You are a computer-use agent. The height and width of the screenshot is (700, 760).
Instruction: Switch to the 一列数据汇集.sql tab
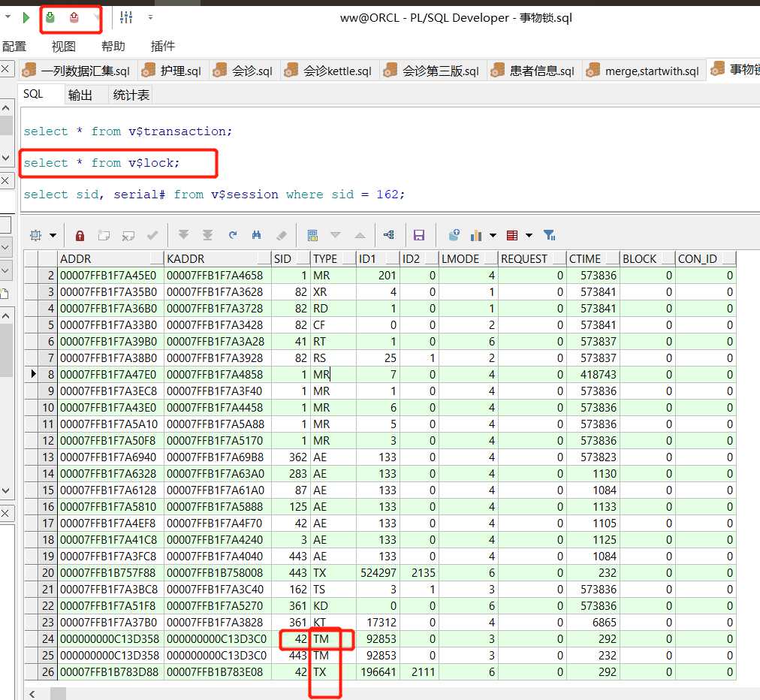(x=77, y=71)
